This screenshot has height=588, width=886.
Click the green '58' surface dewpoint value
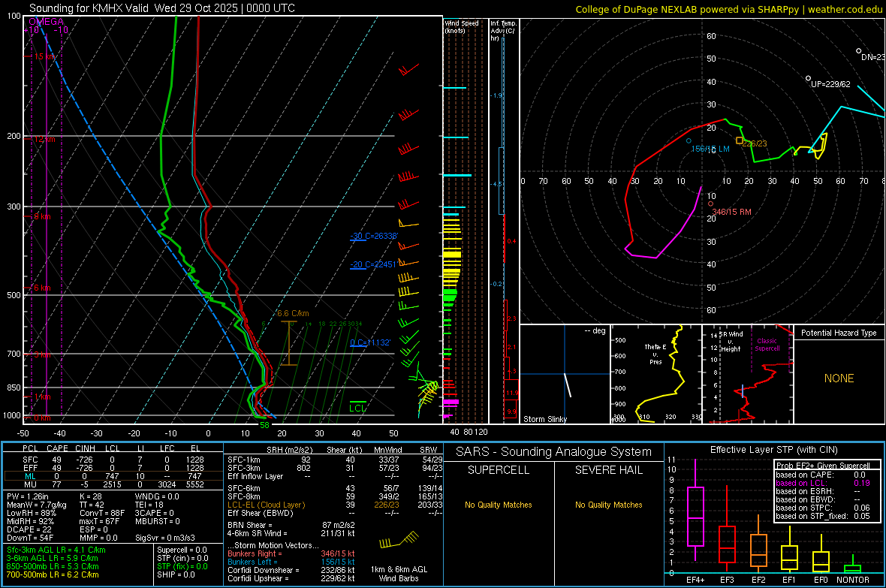point(264,425)
